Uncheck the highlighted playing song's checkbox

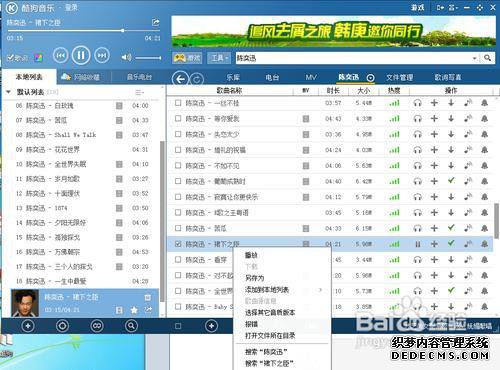click(x=178, y=244)
